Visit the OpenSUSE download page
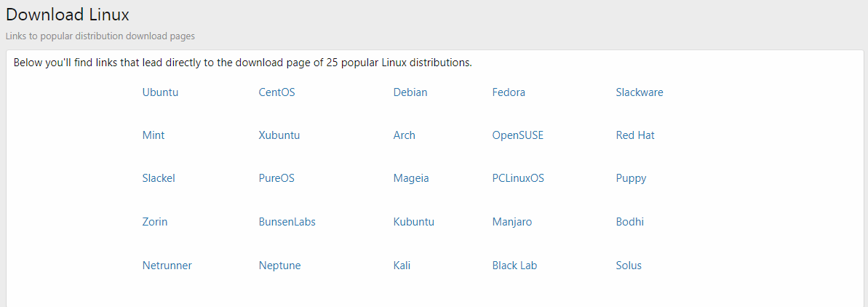The image size is (868, 307). [x=518, y=135]
